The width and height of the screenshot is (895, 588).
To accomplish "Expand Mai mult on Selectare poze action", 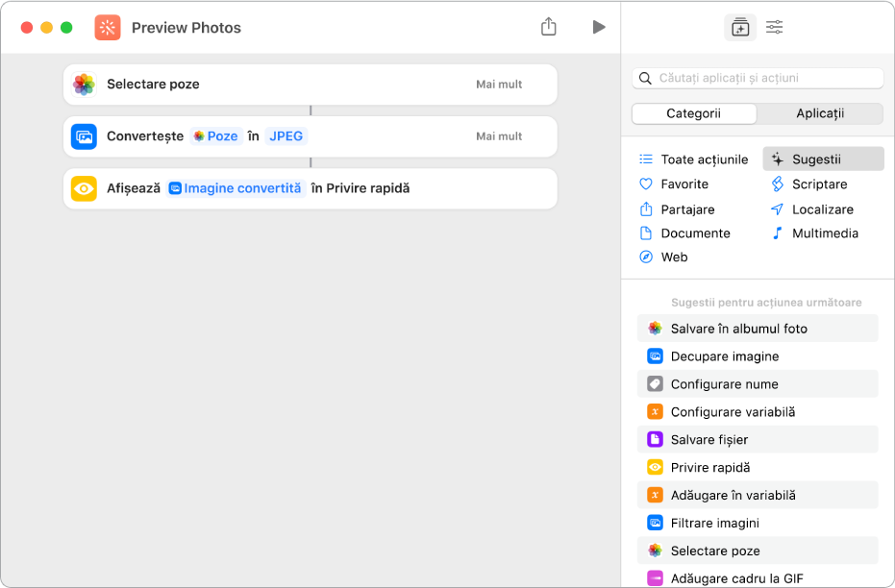I will click(499, 85).
